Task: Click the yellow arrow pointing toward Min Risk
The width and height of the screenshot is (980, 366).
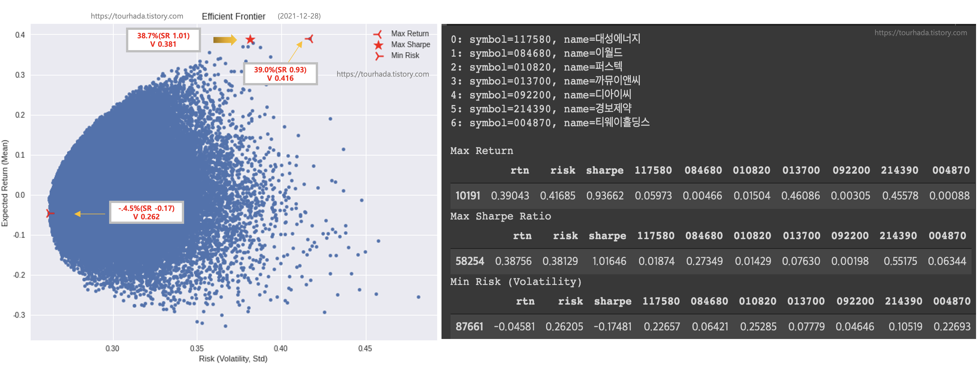Action: (90, 214)
